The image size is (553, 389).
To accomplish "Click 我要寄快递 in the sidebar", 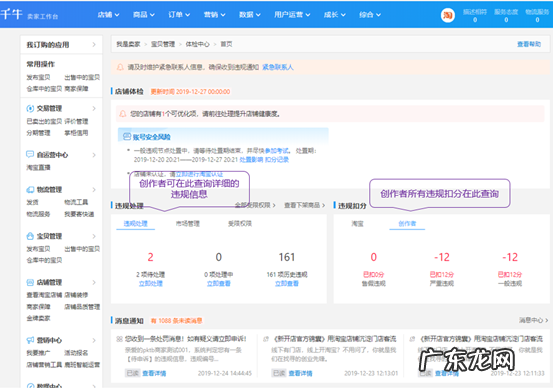I will pos(79,214).
